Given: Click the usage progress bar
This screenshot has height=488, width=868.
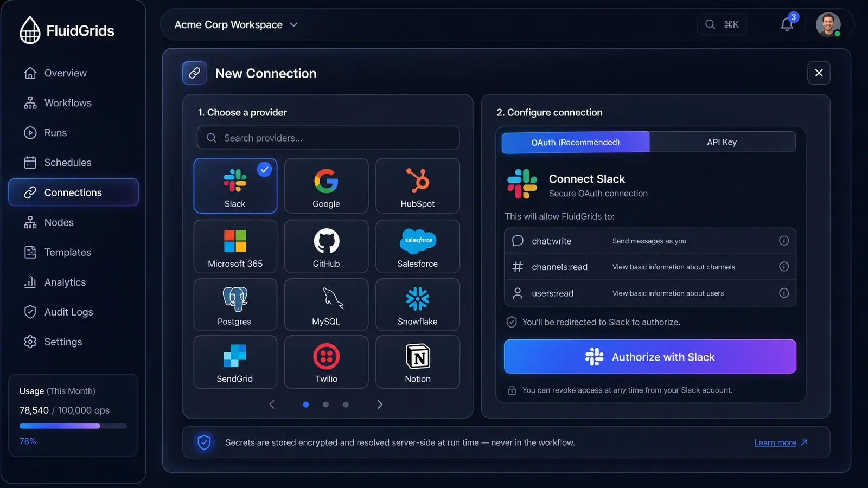Looking at the screenshot, I should [73, 426].
